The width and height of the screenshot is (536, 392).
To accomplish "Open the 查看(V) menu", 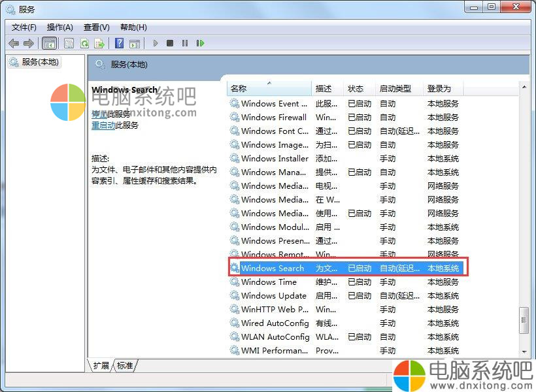I will coord(97,27).
